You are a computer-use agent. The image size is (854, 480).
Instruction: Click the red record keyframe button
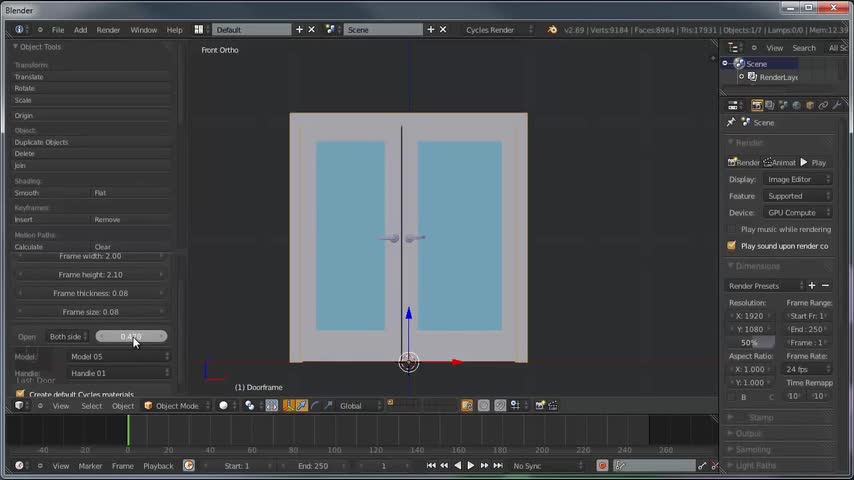[x=602, y=466]
